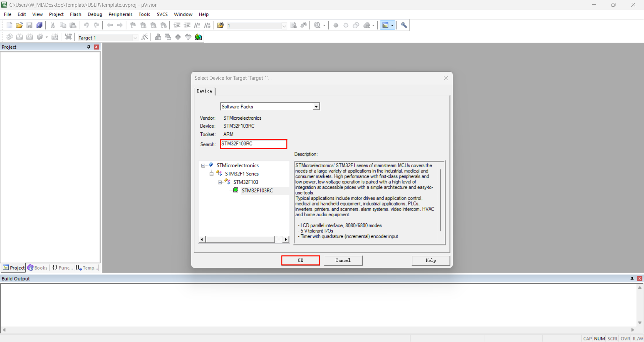This screenshot has height=342, width=644.
Task: Collapse the STM32F1 Series tree node
Action: click(211, 174)
